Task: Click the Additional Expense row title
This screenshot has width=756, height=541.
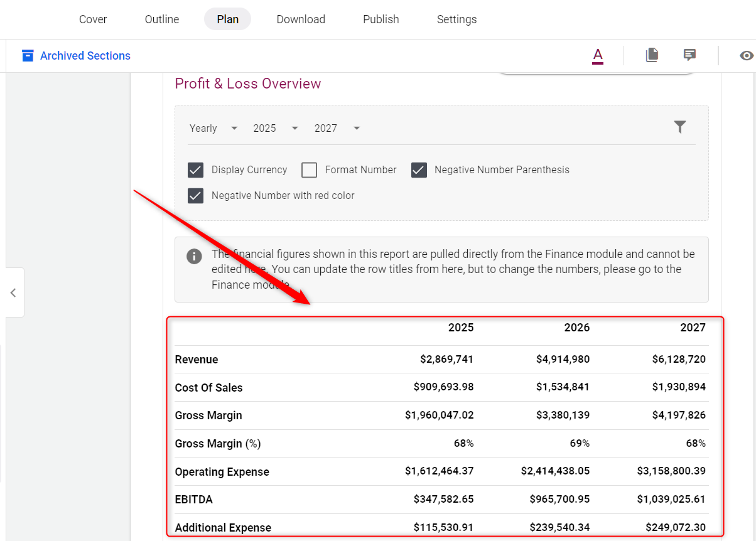Action: click(223, 528)
